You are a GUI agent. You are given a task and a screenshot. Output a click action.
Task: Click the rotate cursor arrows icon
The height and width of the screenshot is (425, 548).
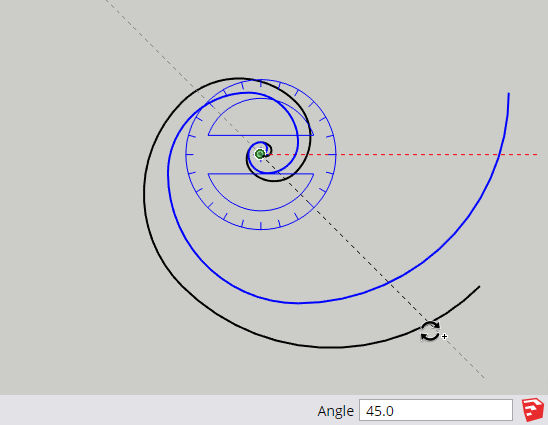(x=430, y=331)
